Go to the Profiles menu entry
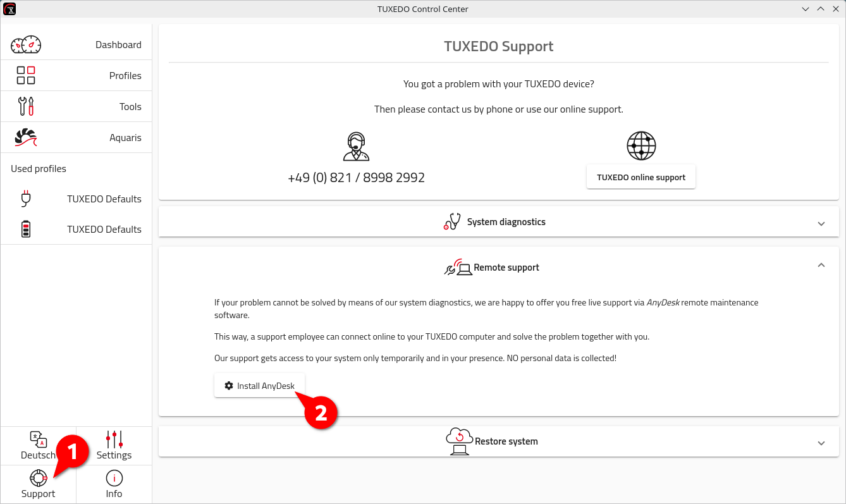This screenshot has width=846, height=504. (76, 75)
